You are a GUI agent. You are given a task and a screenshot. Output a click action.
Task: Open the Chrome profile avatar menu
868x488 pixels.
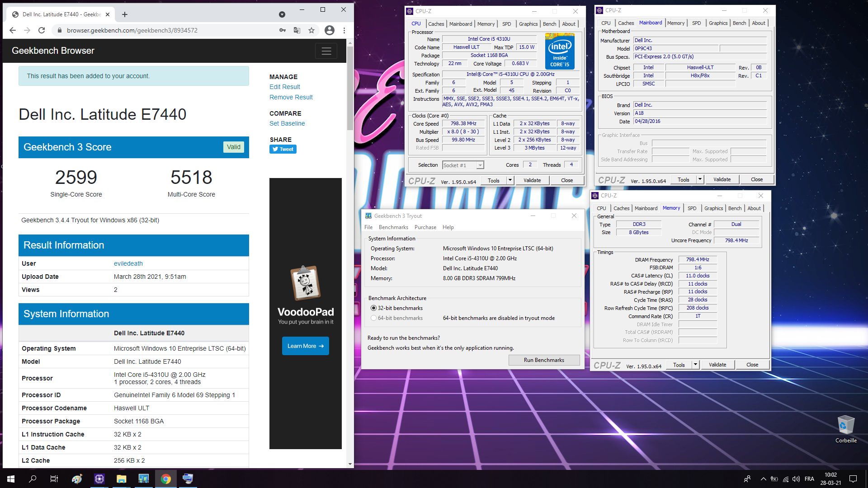coord(330,30)
